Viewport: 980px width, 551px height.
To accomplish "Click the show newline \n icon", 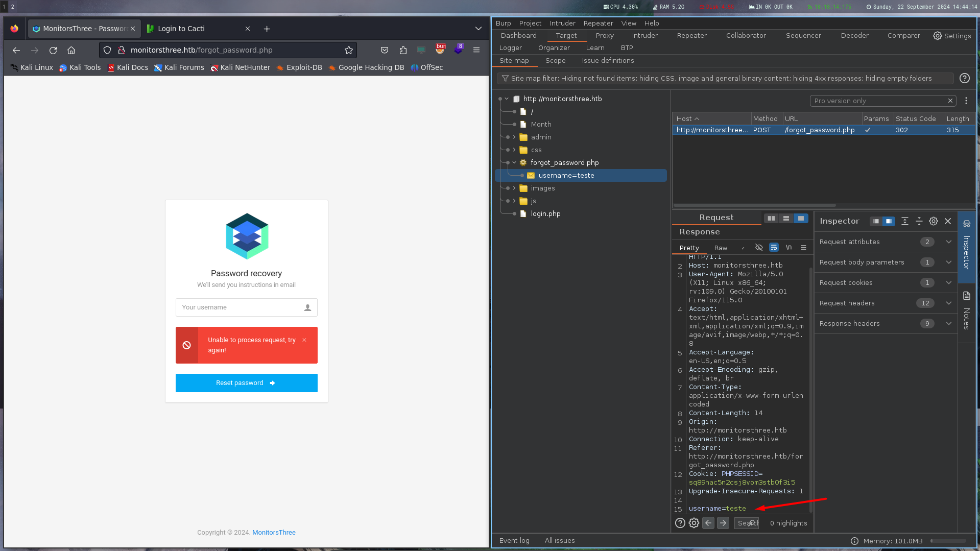I will click(788, 248).
